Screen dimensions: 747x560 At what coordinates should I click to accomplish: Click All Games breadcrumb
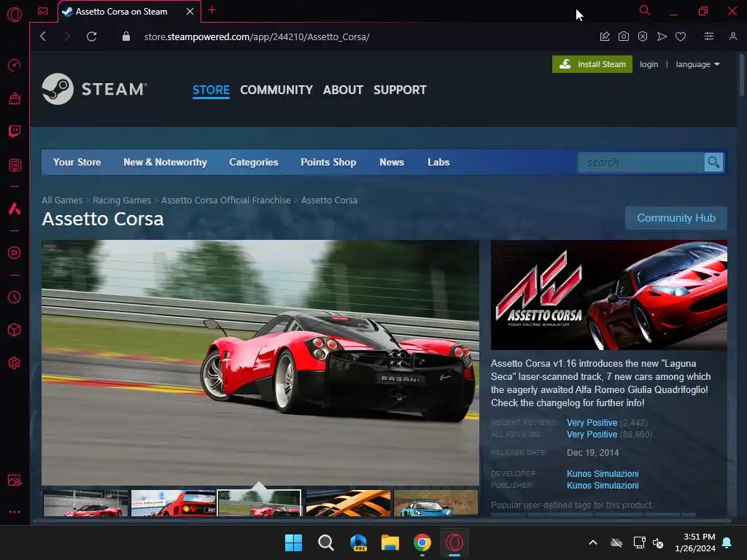coord(62,201)
